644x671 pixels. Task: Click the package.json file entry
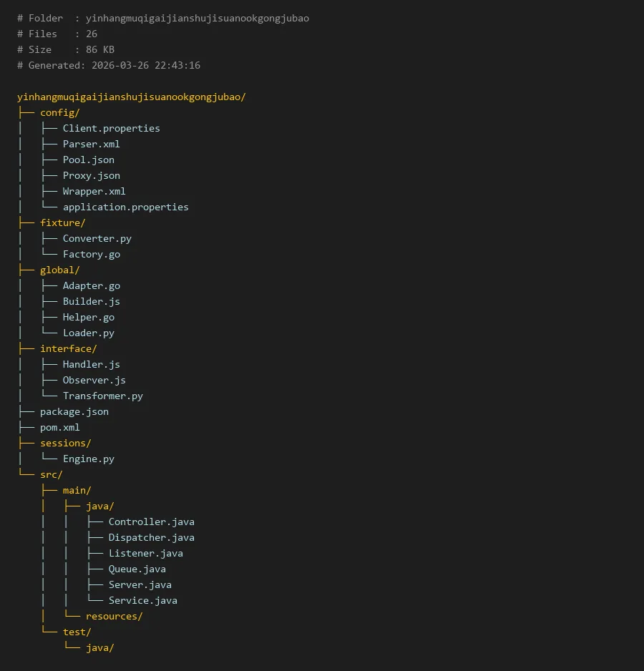[x=74, y=412]
